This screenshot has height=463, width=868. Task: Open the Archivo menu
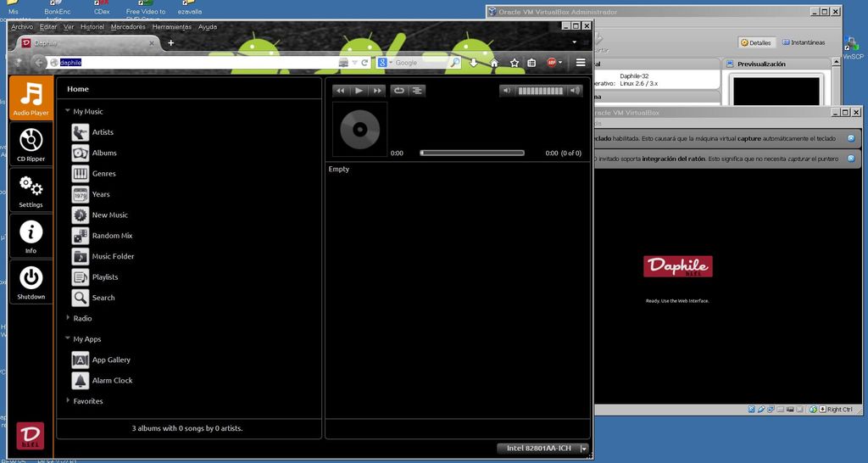coord(22,26)
